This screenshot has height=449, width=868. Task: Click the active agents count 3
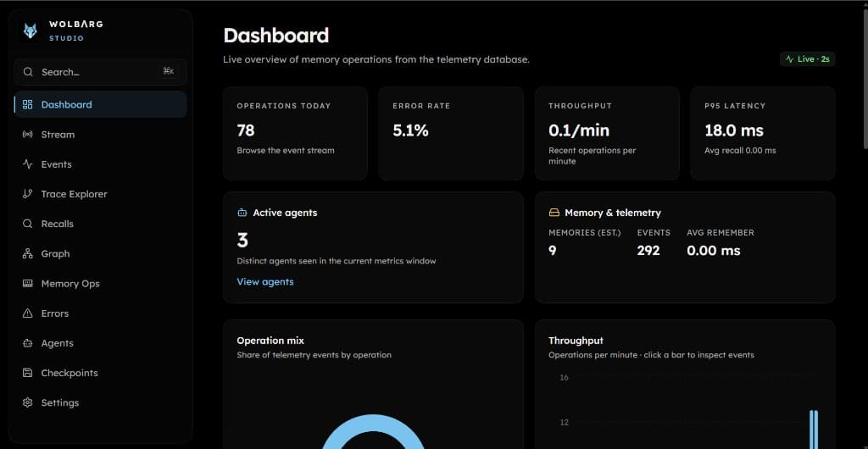tap(242, 241)
